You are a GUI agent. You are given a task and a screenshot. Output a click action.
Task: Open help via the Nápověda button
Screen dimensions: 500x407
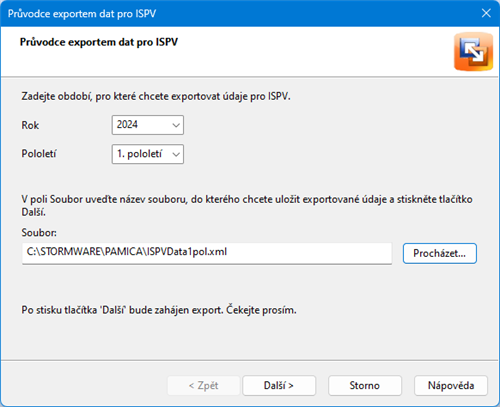(451, 386)
